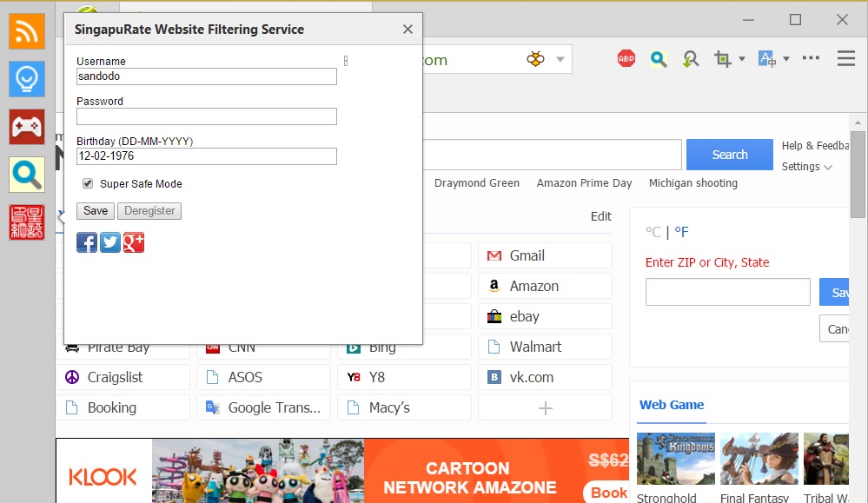
Task: Open the Macy's shortcut tile
Action: coord(404,407)
